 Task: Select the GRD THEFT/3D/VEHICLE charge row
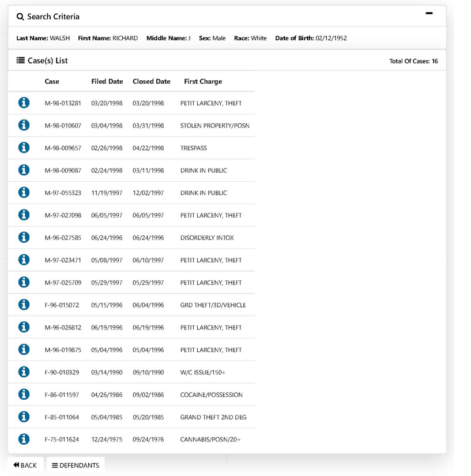[213, 305]
